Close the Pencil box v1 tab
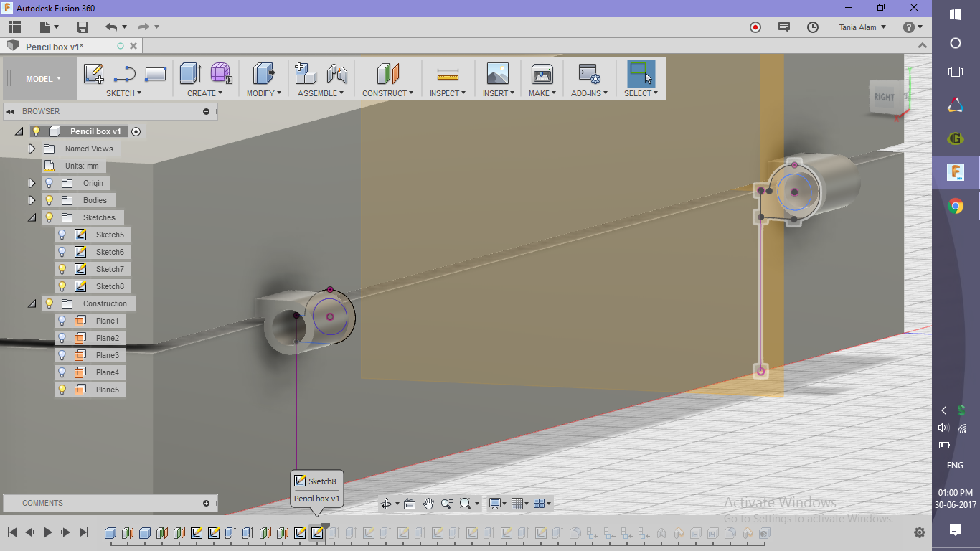 (x=133, y=46)
